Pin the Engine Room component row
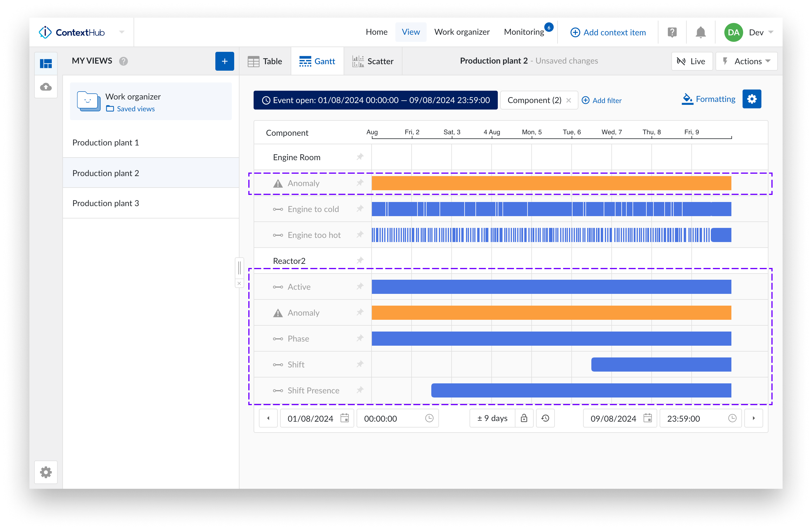The image size is (812, 530). 360,157
